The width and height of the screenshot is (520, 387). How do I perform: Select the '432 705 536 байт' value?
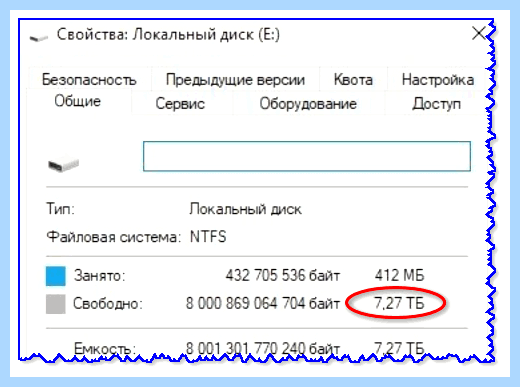(x=283, y=276)
